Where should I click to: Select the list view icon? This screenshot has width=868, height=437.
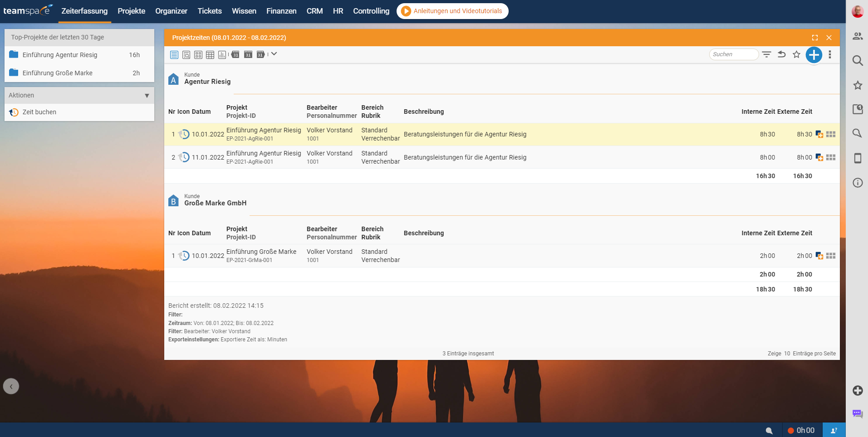[x=174, y=54]
